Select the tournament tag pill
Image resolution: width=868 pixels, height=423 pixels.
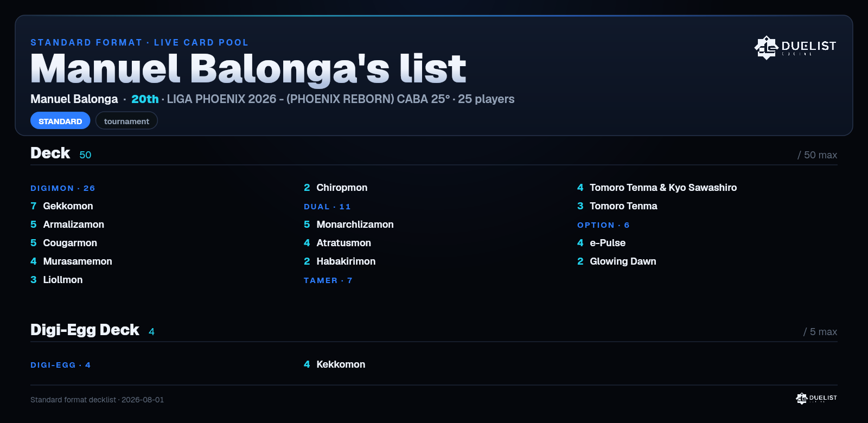point(126,121)
